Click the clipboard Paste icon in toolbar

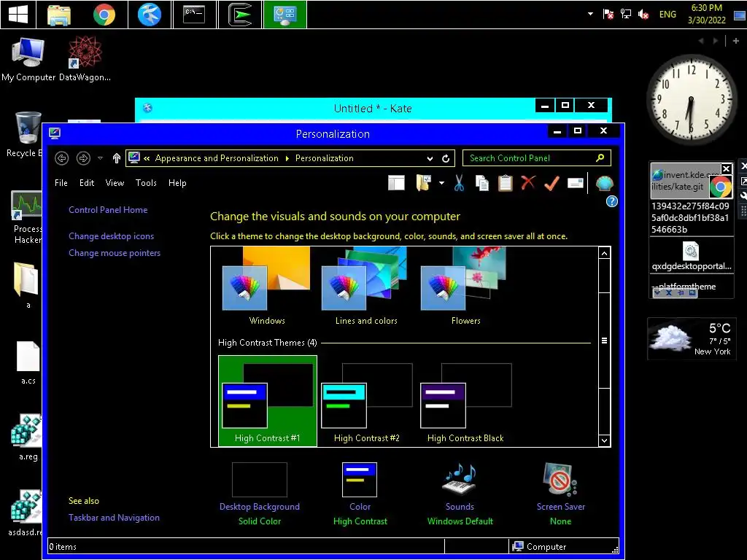pyautogui.click(x=505, y=183)
